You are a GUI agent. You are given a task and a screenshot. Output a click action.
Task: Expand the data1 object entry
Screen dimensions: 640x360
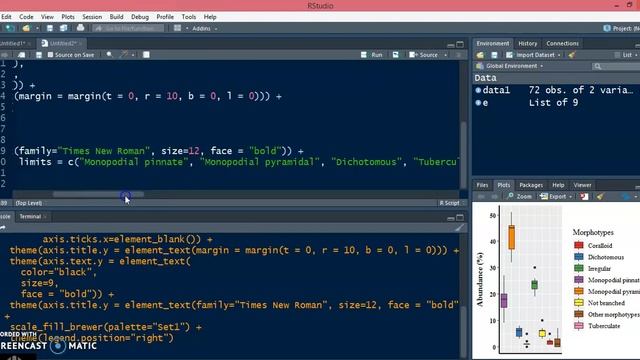(478, 90)
